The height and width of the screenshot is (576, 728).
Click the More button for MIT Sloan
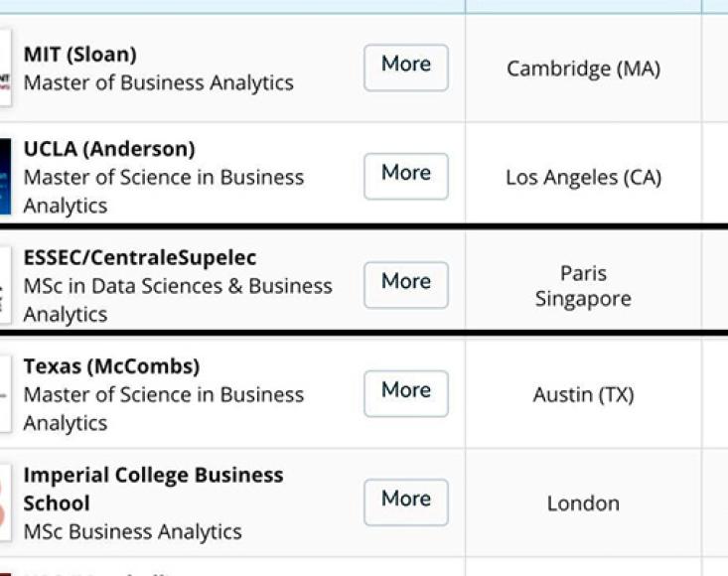406,68
